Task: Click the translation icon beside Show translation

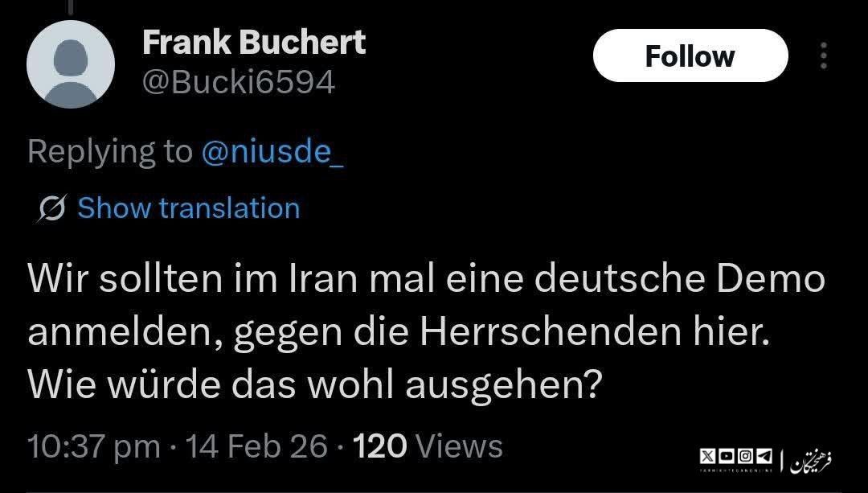Action: coord(53,209)
